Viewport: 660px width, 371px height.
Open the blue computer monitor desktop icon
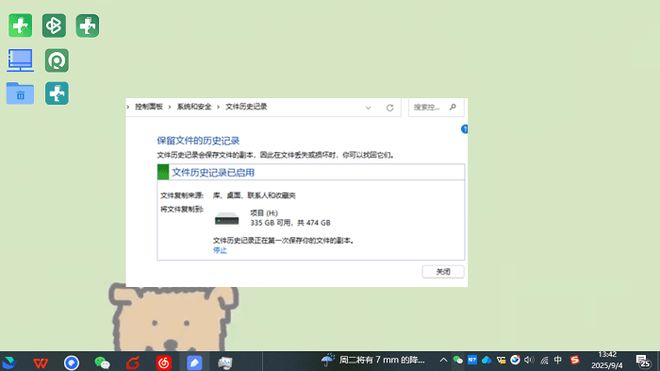[20, 60]
